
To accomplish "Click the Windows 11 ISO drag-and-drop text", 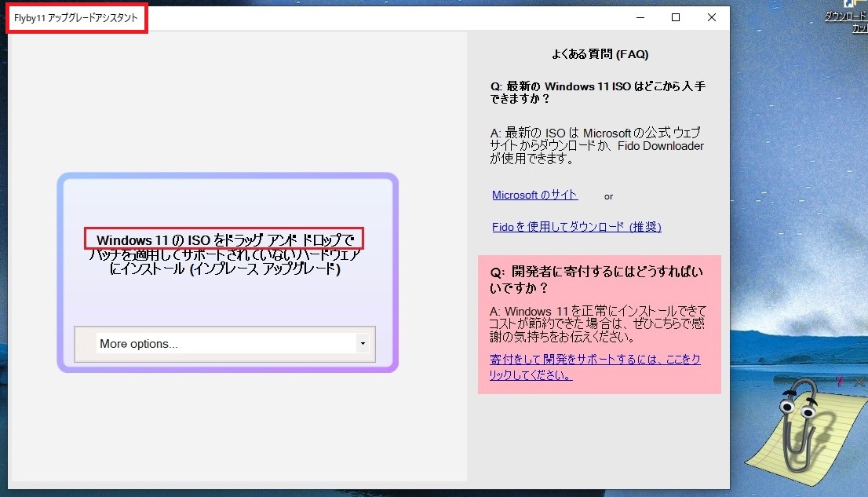I will coord(225,254).
